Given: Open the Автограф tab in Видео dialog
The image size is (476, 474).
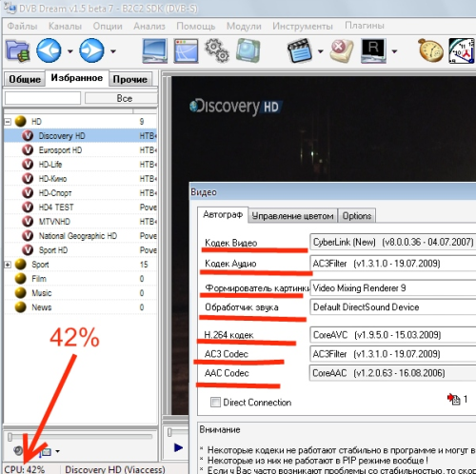Looking at the screenshot, I should 223,215.
